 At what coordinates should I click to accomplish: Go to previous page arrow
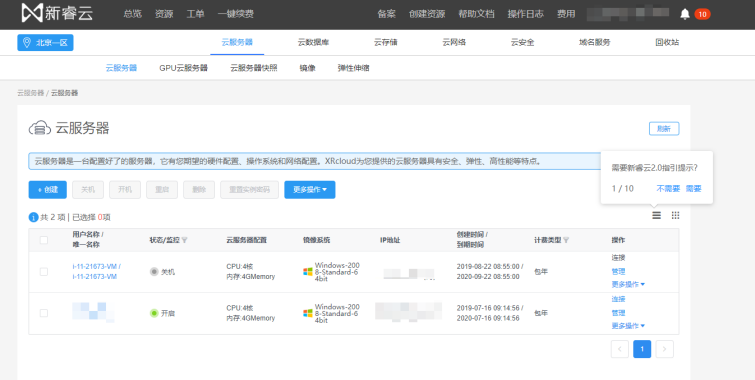620,349
